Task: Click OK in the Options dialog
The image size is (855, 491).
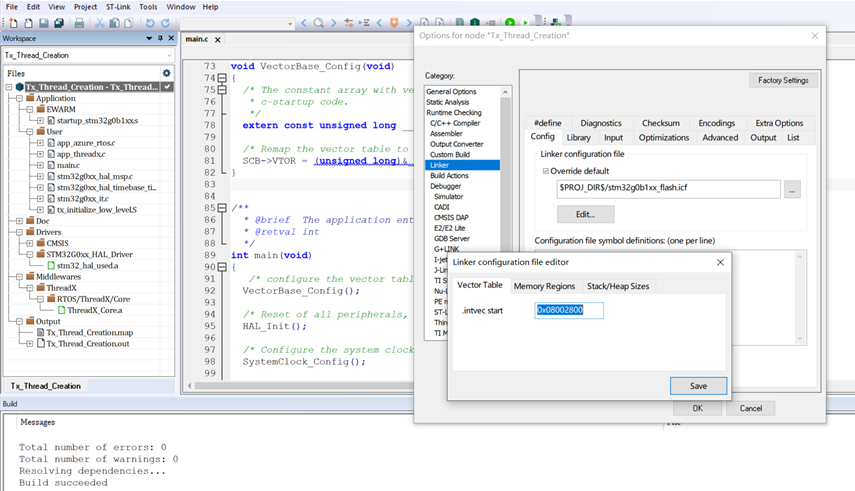Action: coord(697,408)
